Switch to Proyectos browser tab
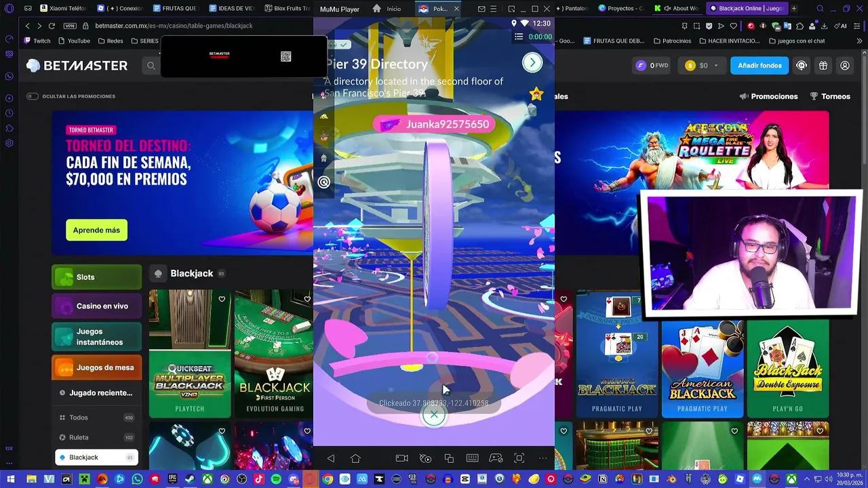This screenshot has width=868, height=488. point(621,9)
